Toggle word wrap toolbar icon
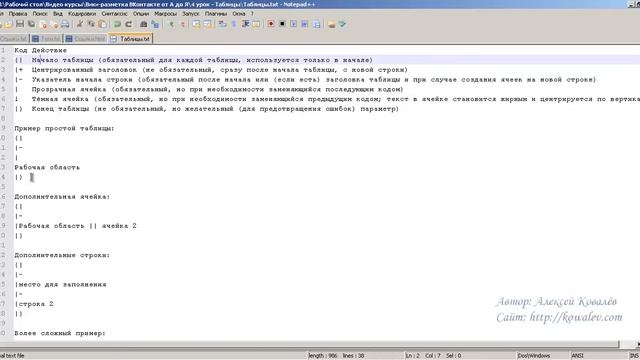The image size is (640, 360). click(222, 24)
